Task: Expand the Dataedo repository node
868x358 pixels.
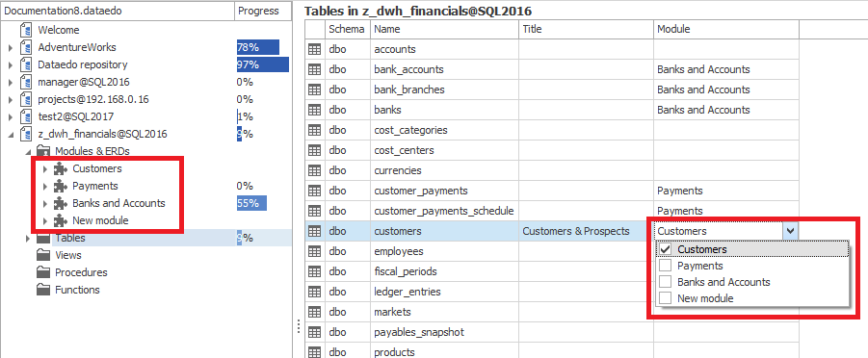Action: coord(11,64)
